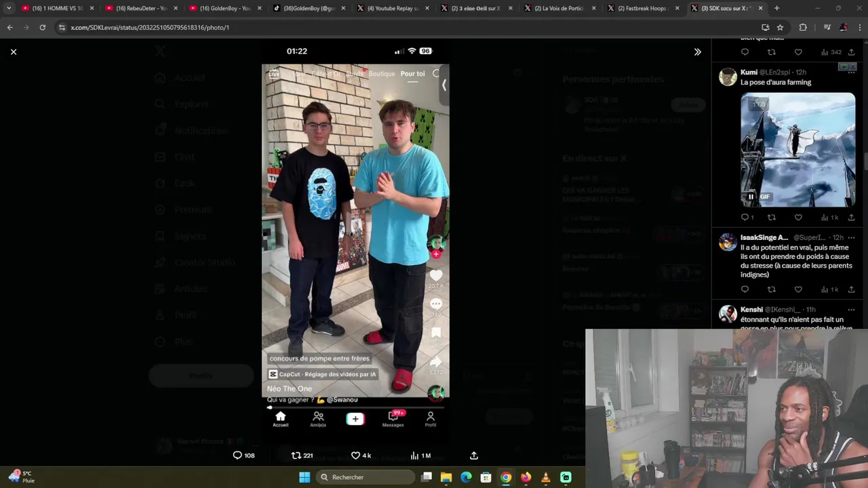Viewport: 868px width, 488px height.
Task: Like the photo post showing 4 k likes
Action: click(x=361, y=455)
